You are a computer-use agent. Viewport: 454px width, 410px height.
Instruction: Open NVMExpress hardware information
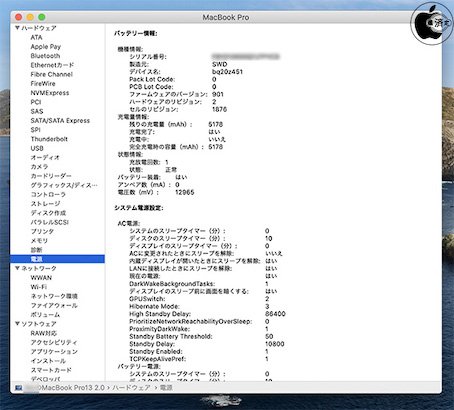coord(50,93)
